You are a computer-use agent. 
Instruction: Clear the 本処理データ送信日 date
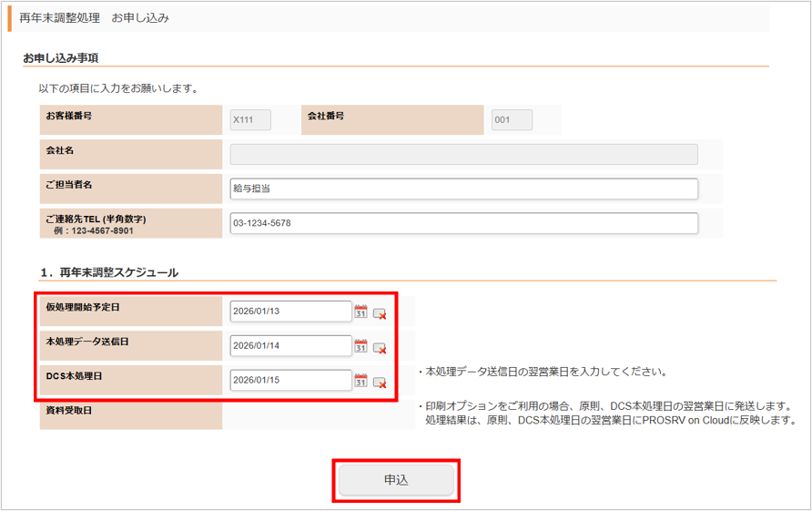pyautogui.click(x=380, y=348)
